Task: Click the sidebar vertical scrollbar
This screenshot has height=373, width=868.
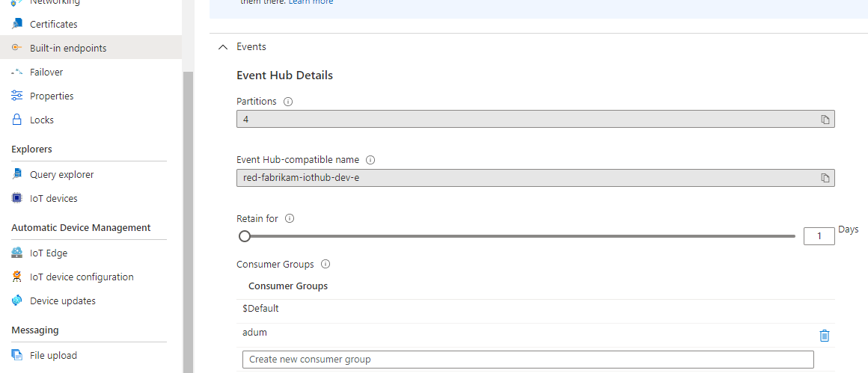Action: tap(189, 221)
